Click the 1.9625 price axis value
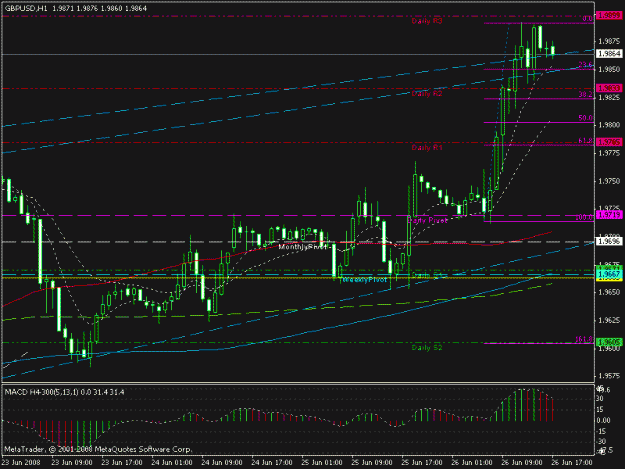Image resolution: width=625 pixels, height=469 pixels. click(x=609, y=320)
